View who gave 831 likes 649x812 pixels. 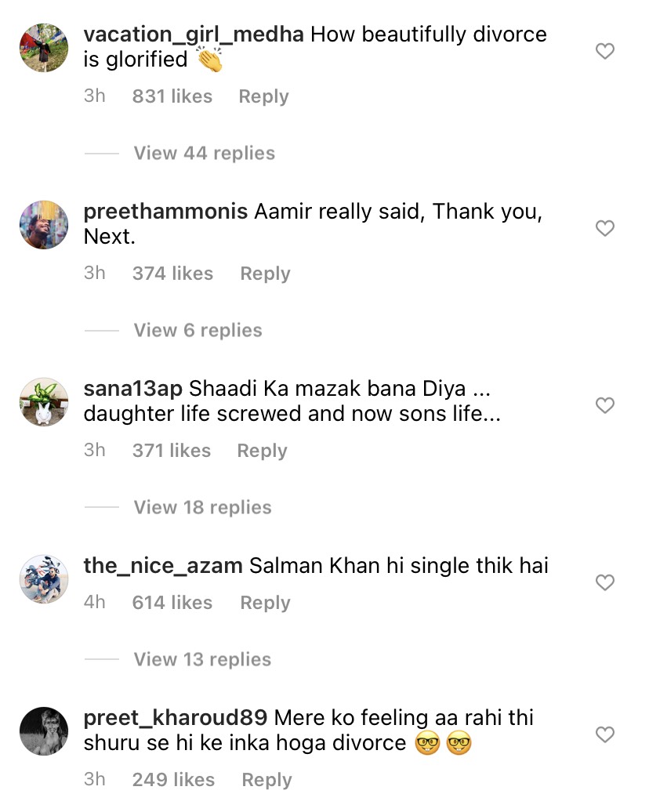click(x=172, y=97)
